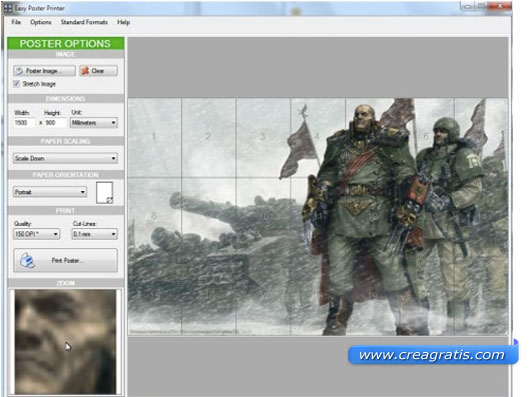Viewport: 530px width, 397px height.
Task: Open the File menu
Action: click(x=16, y=22)
